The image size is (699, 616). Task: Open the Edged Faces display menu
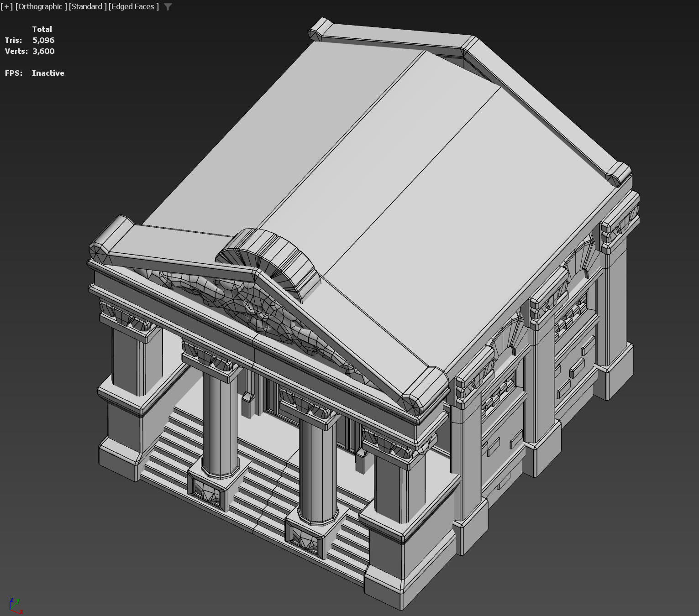click(134, 6)
